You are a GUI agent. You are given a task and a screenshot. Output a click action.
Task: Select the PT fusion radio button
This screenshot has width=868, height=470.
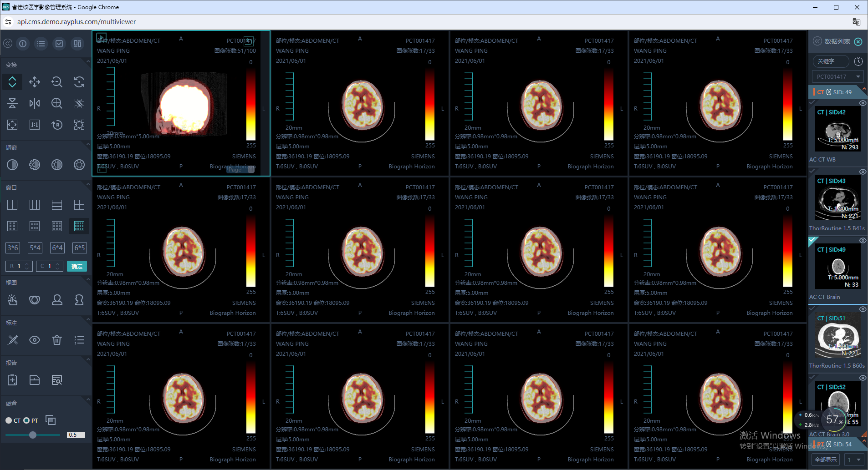tap(26, 420)
